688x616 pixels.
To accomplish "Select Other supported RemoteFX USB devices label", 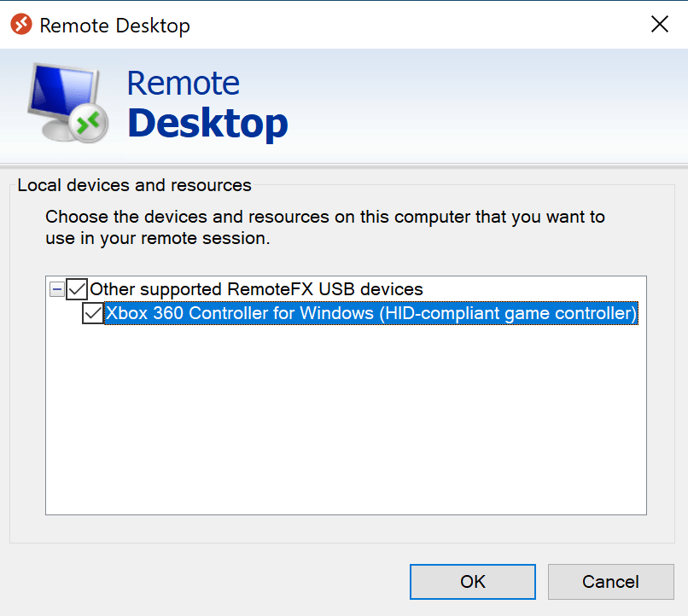I will (x=256, y=289).
